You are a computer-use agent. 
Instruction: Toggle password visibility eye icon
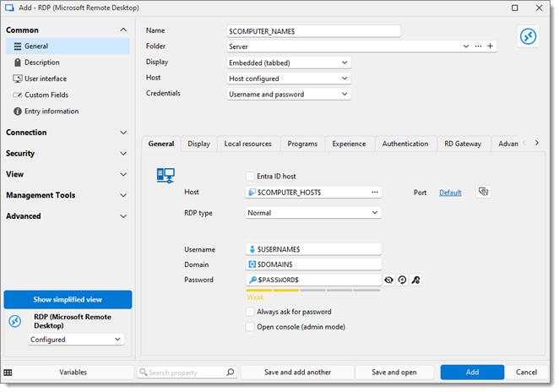[388, 280]
